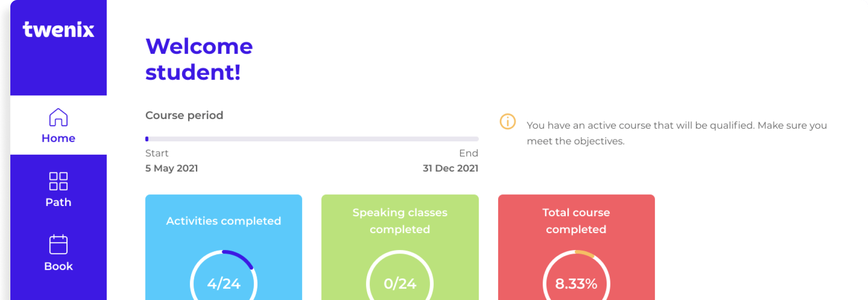Open the Book menu label
Viewport: 868px width, 300px height.
tap(59, 266)
